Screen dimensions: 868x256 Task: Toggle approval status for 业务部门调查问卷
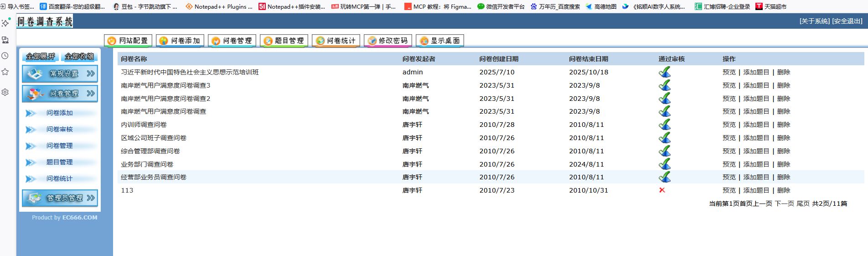pyautogui.click(x=664, y=164)
